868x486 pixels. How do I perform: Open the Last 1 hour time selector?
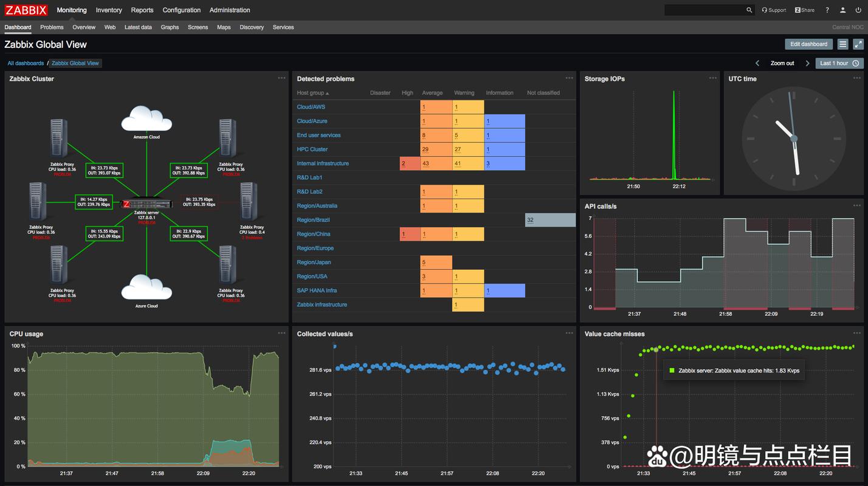pos(839,63)
